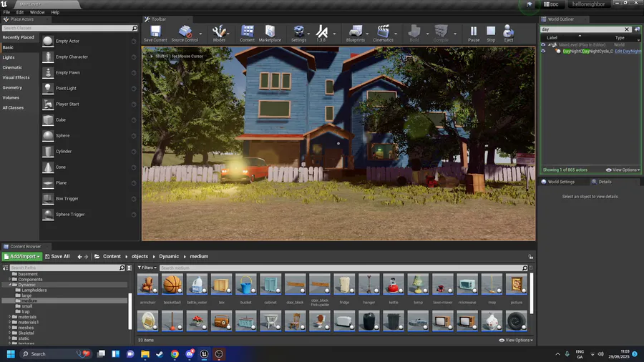
Task: Open Source Control dropdown arrow
Action: pos(200,34)
